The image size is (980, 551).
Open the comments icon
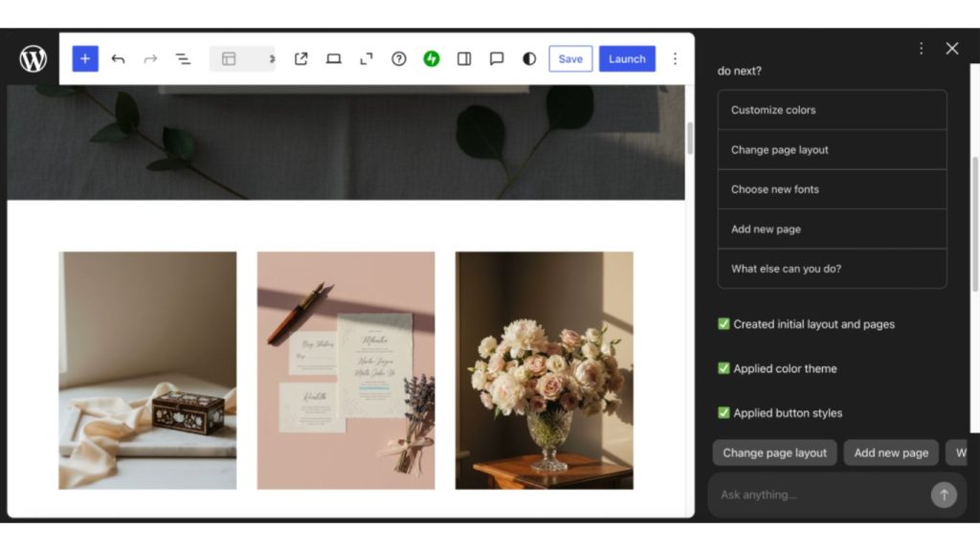click(x=496, y=58)
